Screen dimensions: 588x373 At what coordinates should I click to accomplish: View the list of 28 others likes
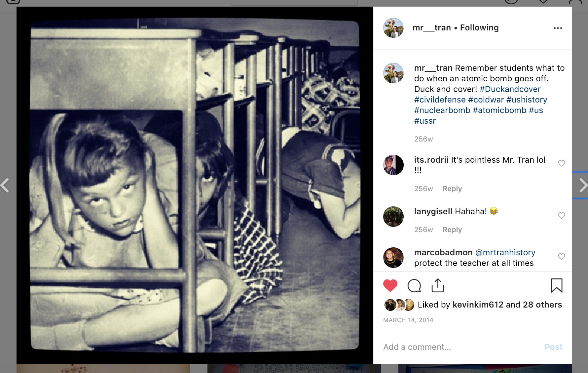tap(542, 305)
